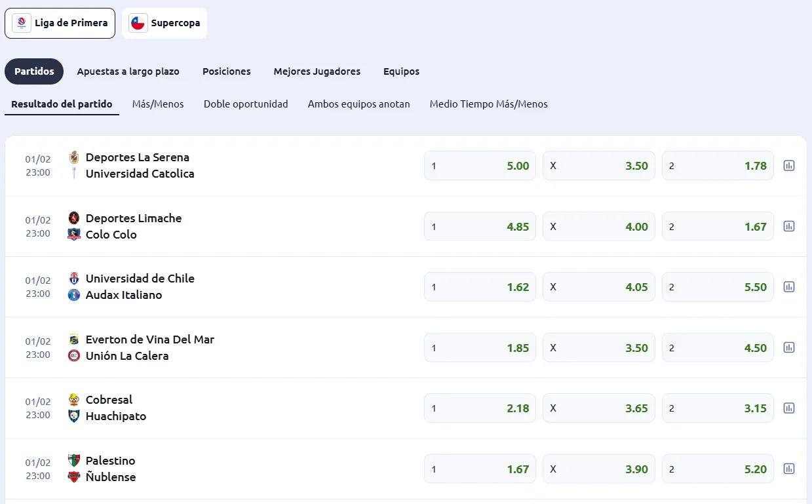The width and height of the screenshot is (812, 504).
Task: Open stats icon for Deportes Limache match
Action: (789, 226)
